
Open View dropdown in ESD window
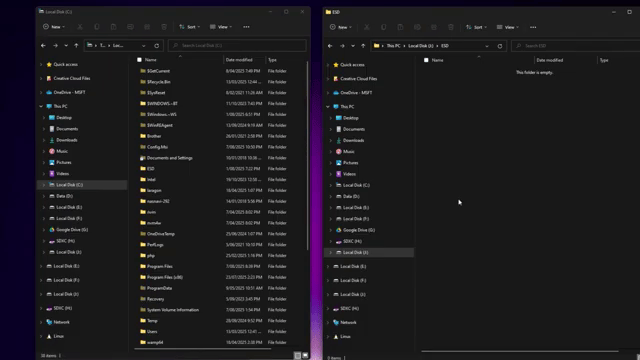click(x=508, y=27)
